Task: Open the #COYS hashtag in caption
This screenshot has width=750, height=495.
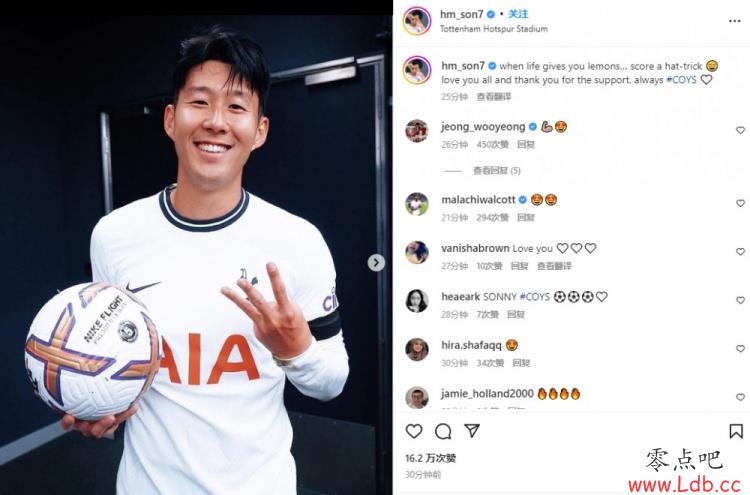Action: 681,80
